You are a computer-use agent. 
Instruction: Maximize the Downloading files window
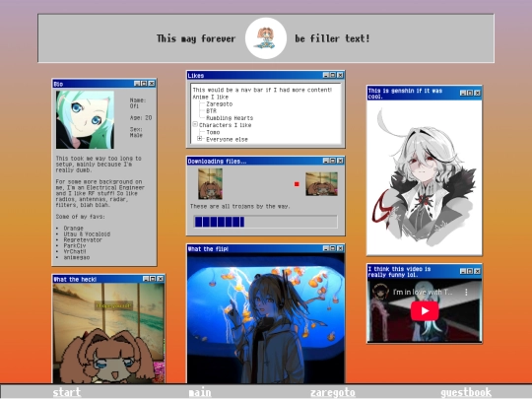pyautogui.click(x=333, y=161)
